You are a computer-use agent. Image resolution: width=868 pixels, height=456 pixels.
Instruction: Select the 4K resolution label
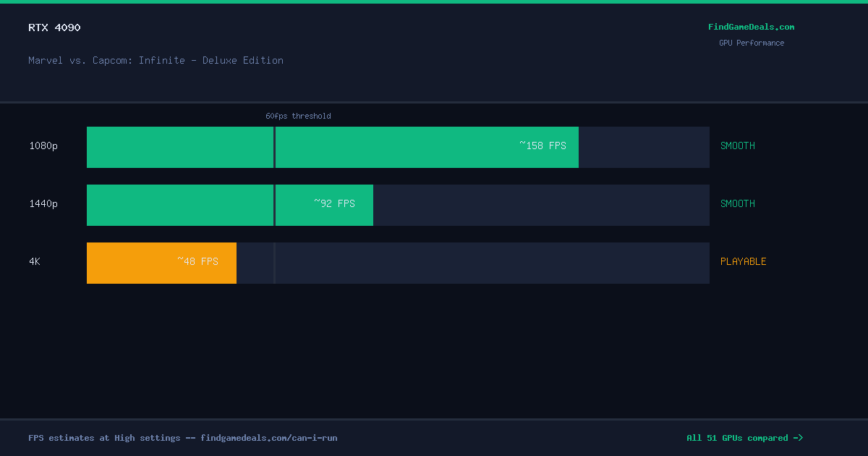35,262
